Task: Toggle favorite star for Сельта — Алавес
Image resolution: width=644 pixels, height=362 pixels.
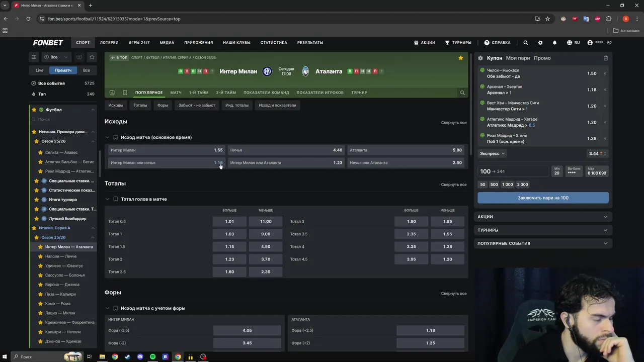Action: pyautogui.click(x=40, y=152)
